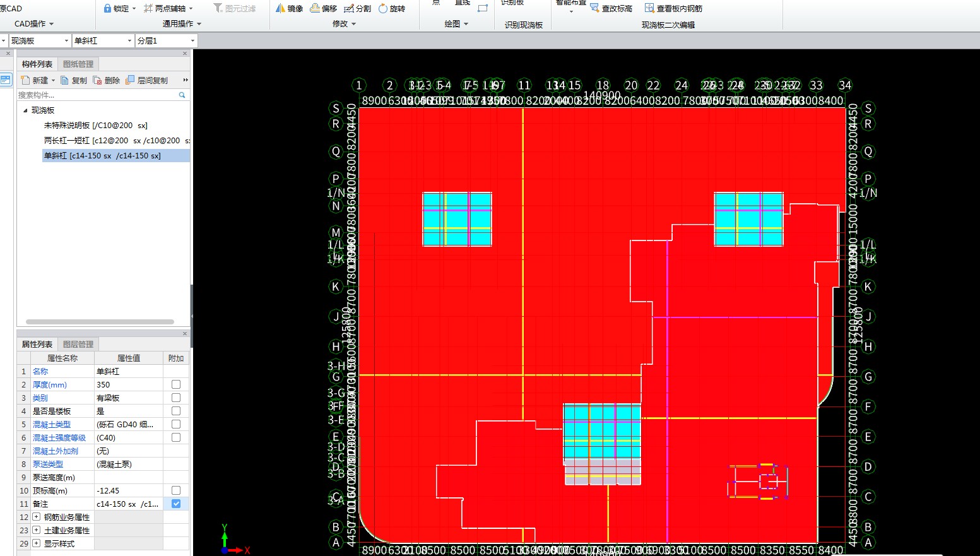Toggle the 厚度(mm) attach checkbox
This screenshot has width=980, height=556.
(x=176, y=384)
